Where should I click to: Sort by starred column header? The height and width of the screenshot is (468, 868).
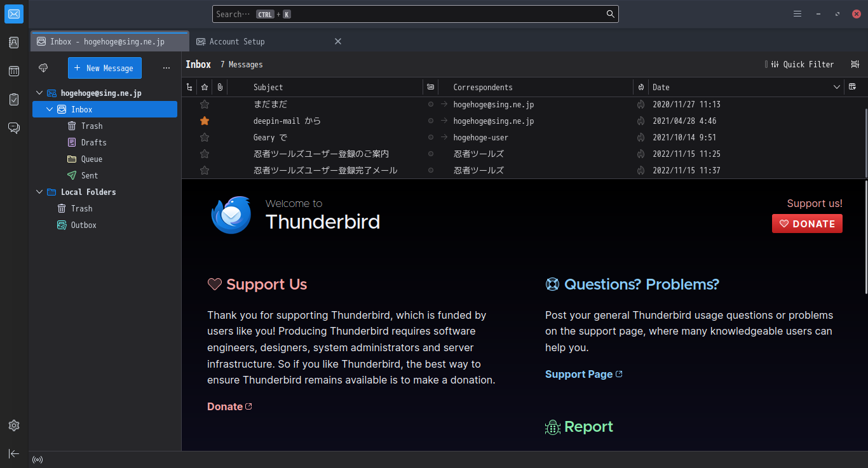(x=205, y=87)
